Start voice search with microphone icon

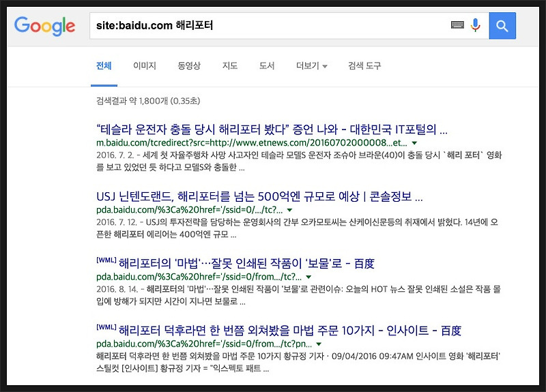tap(475, 25)
